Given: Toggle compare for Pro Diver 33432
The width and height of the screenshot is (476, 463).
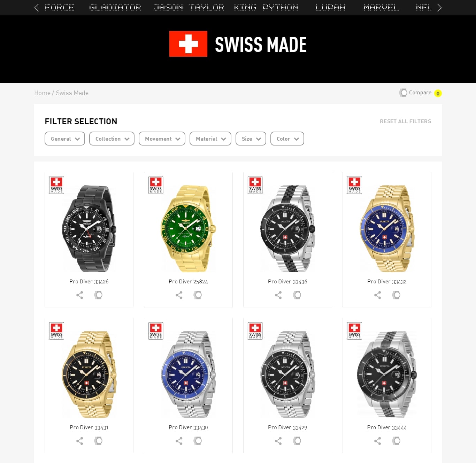Looking at the screenshot, I should tap(396, 295).
